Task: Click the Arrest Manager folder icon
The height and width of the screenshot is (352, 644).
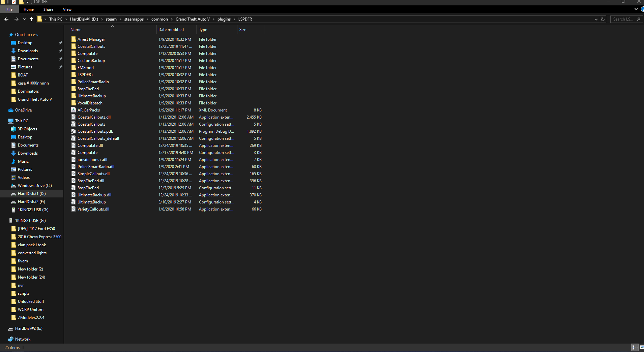Action: click(74, 39)
